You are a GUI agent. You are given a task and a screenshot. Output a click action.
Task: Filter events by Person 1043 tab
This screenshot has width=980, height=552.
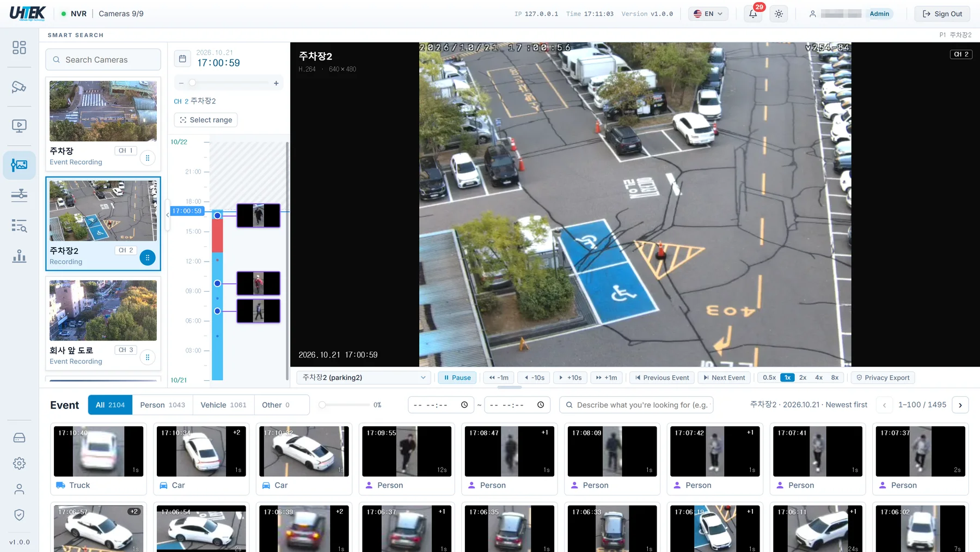click(162, 405)
